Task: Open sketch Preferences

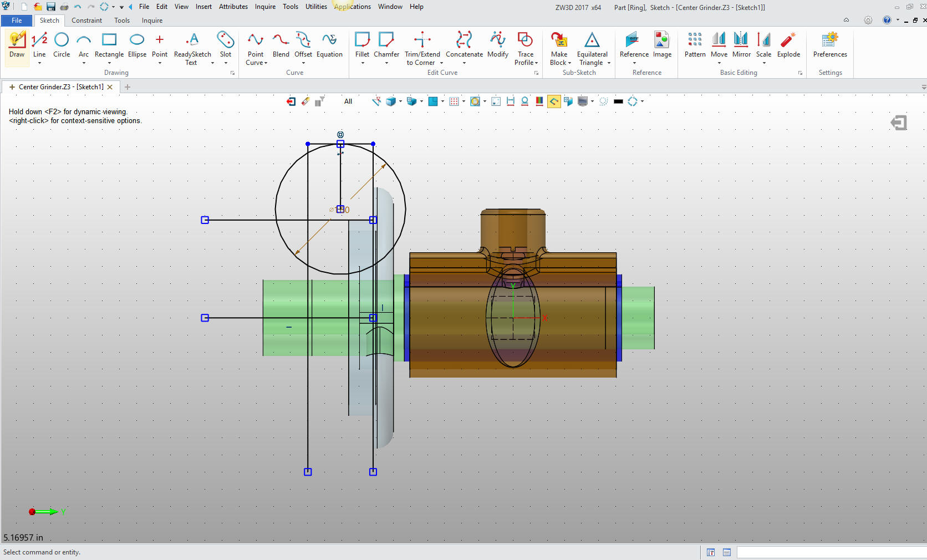Action: [x=829, y=44]
